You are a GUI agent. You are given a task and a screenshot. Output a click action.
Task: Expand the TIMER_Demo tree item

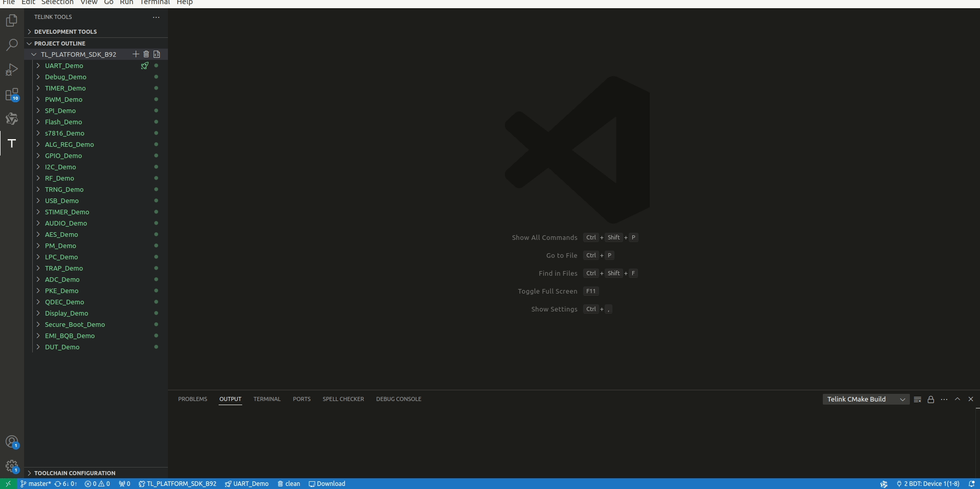coord(38,88)
